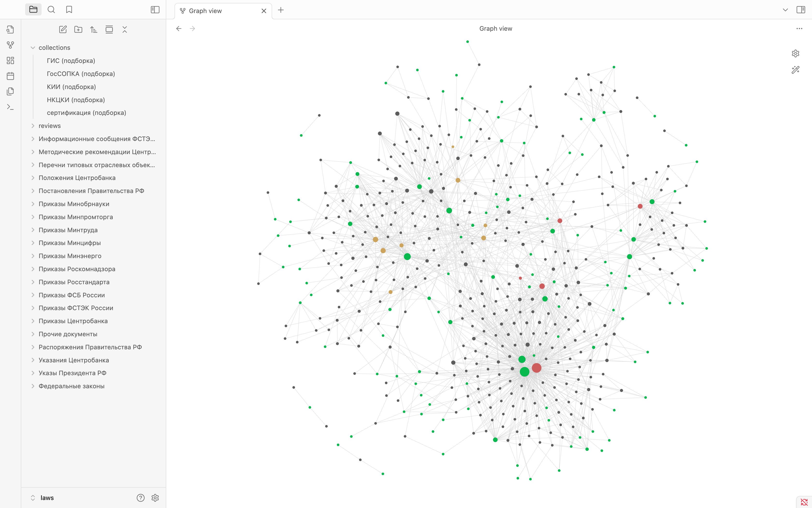Open the сертификация (подборка) note

point(97,112)
